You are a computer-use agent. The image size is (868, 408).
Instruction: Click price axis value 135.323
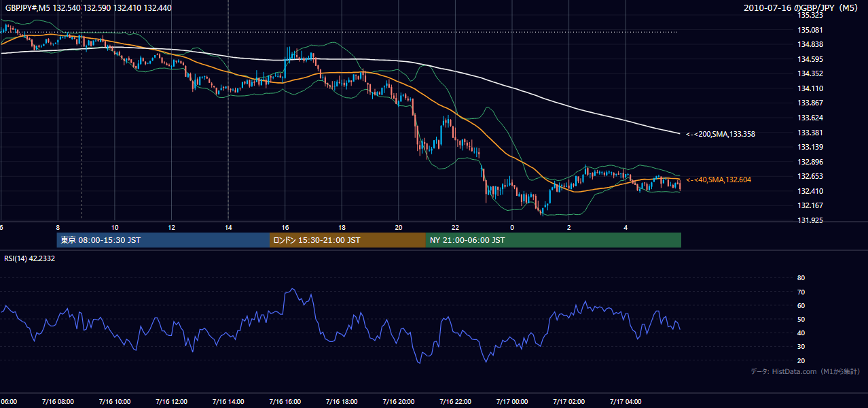tap(810, 15)
